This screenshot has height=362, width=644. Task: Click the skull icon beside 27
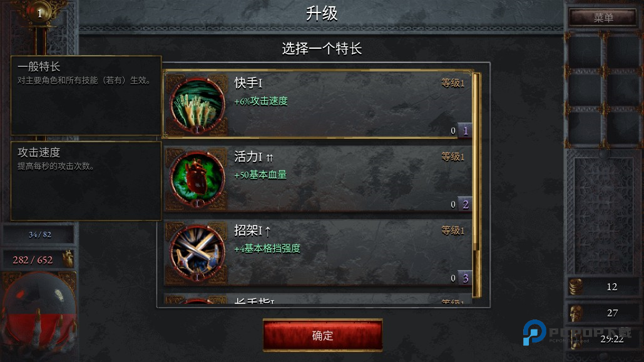tap(576, 313)
